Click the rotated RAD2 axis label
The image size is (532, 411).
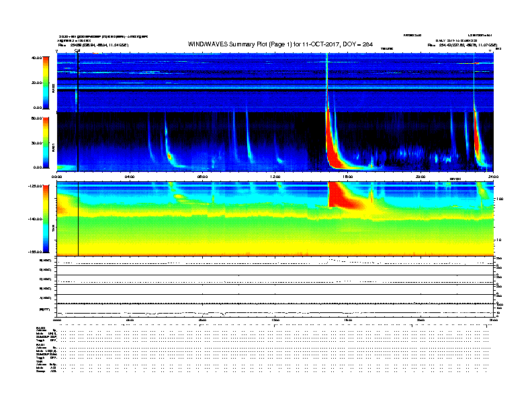point(54,89)
